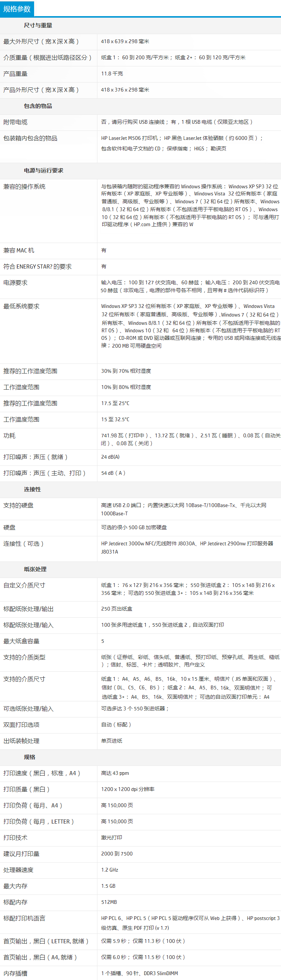The width and height of the screenshot is (281, 980).
Task: Click the 推荐的工作温度范围 label
Action: [30, 404]
